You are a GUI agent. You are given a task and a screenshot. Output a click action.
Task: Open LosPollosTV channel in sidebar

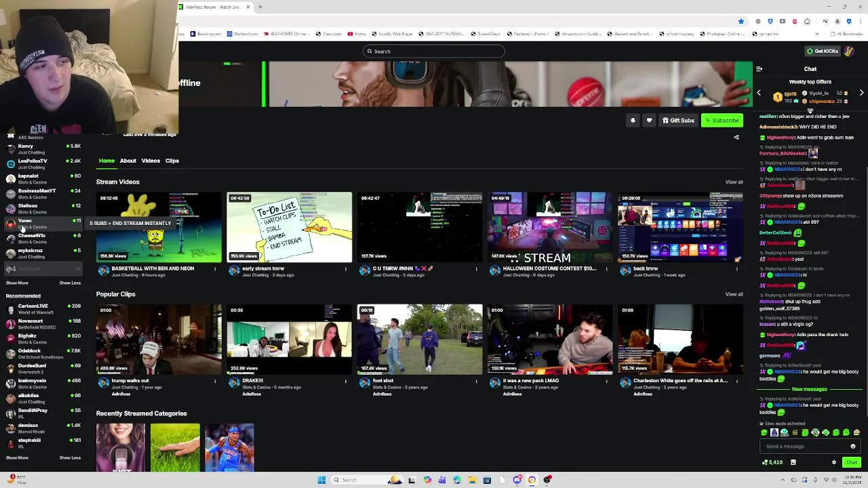(x=42, y=164)
